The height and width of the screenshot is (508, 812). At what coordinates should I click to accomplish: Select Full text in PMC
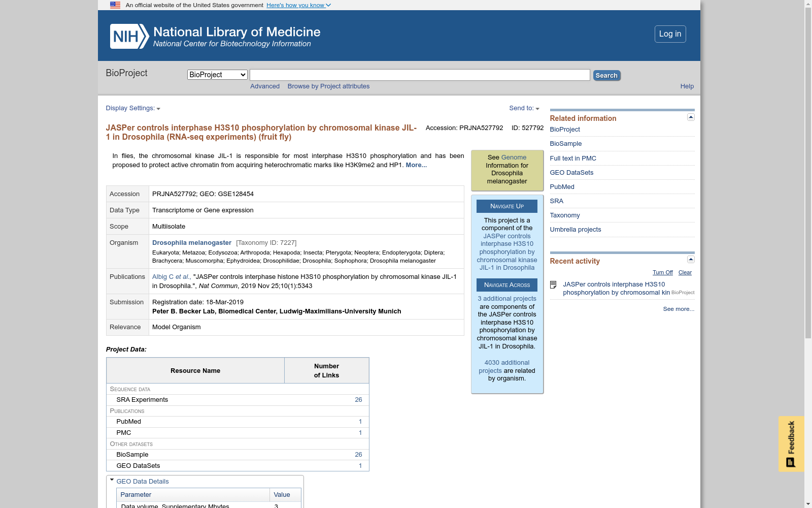[x=573, y=158]
